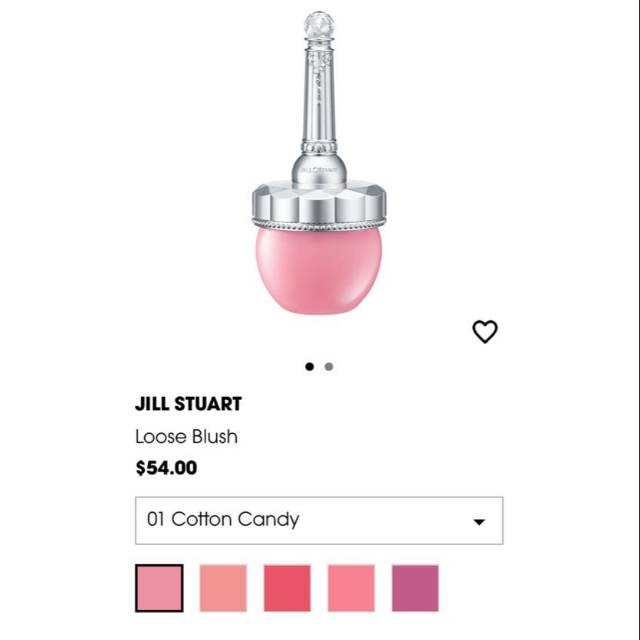This screenshot has height=640, width=640.
Task: Click the vertical scrollbar line at the right edge
Action: [x=638, y=320]
